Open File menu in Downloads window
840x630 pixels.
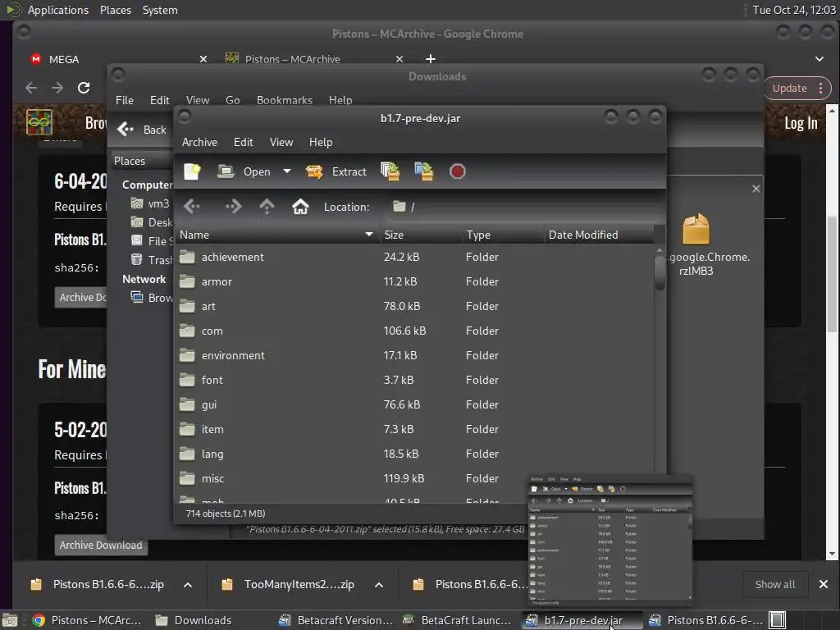coord(125,100)
